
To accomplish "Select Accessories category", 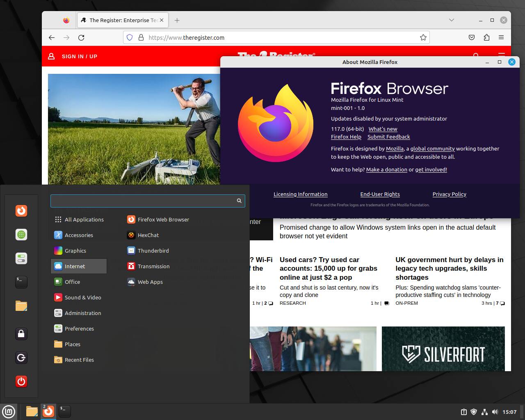I will coord(79,235).
